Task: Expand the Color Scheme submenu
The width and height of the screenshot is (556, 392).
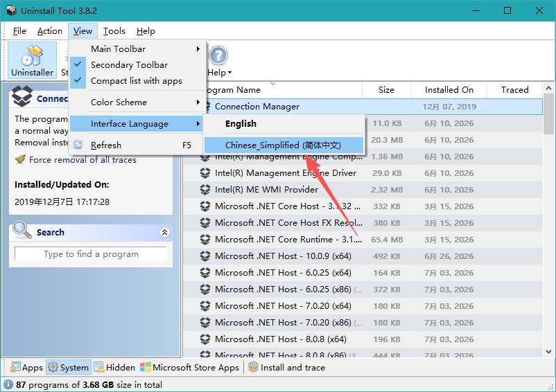Action: (x=137, y=103)
